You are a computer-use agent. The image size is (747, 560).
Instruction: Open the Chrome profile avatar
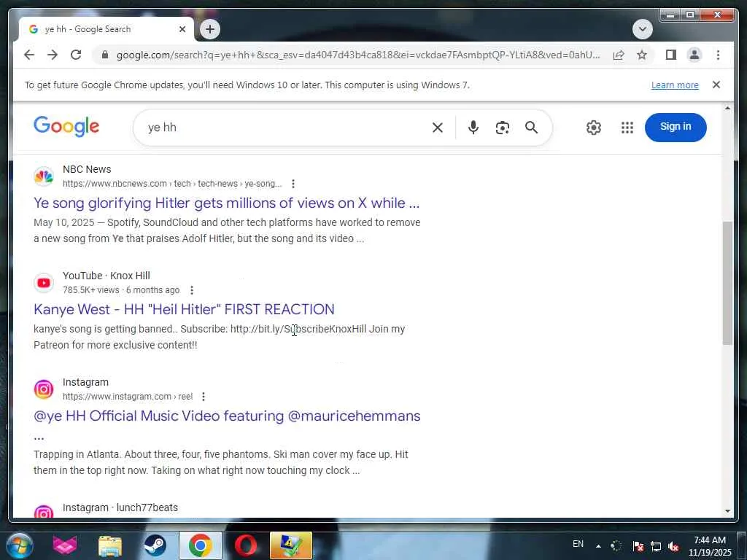point(694,55)
